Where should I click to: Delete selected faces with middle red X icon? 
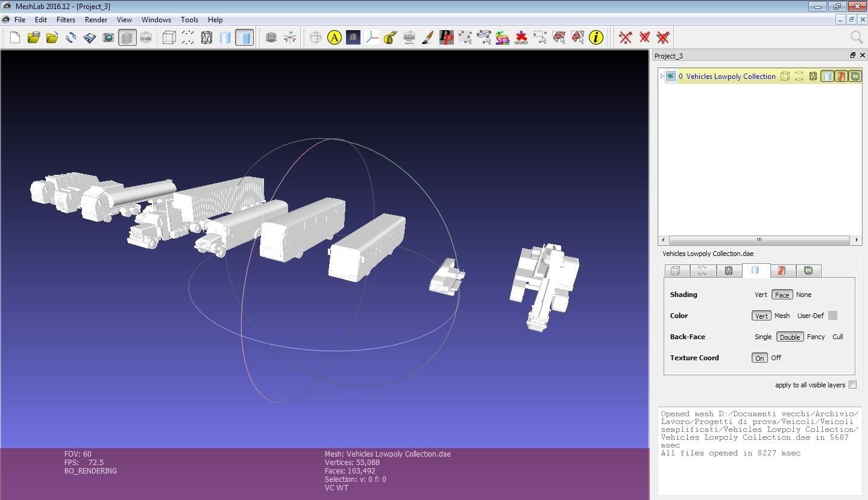tap(644, 37)
